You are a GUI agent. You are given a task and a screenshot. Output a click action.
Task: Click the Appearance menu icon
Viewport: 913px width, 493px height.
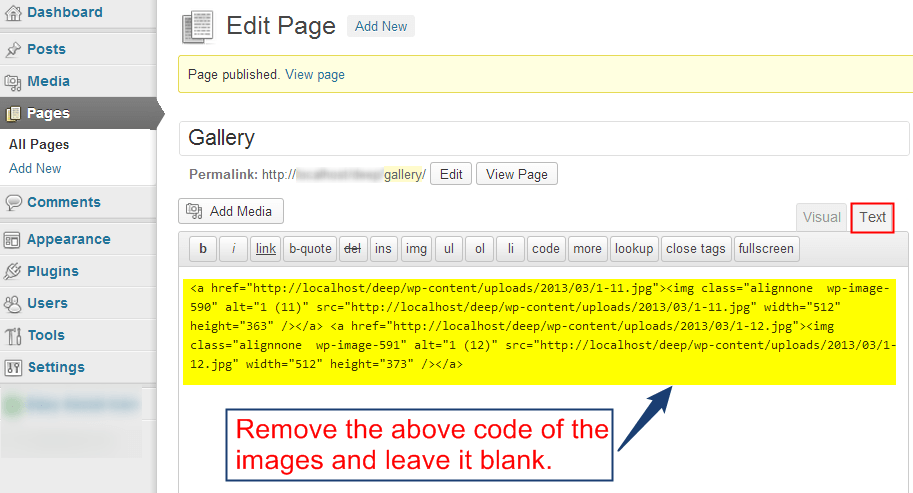(x=13, y=240)
